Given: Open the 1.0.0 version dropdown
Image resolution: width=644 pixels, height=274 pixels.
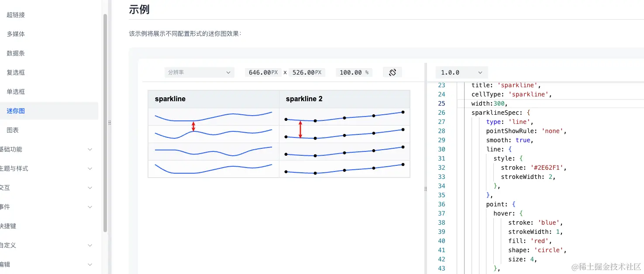Looking at the screenshot, I should coord(461,72).
